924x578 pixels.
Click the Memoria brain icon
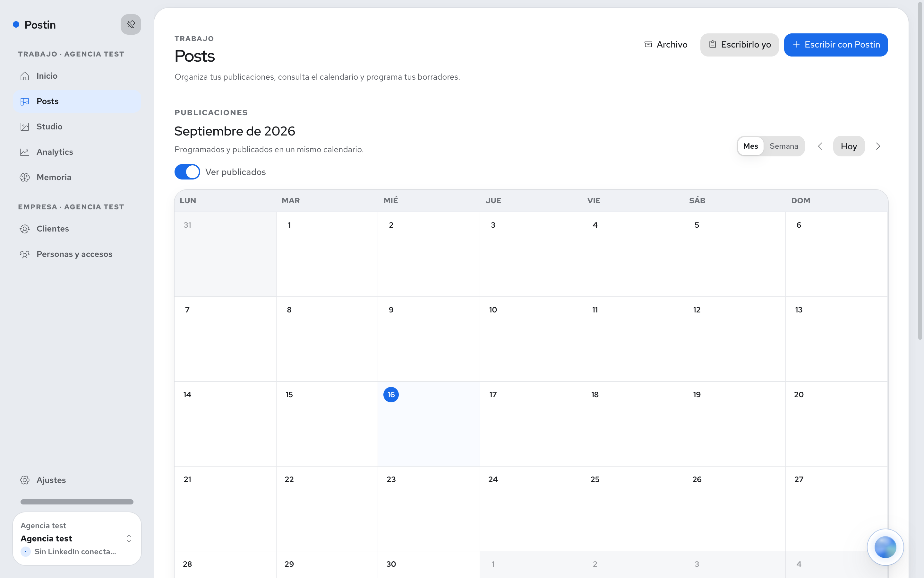click(25, 177)
